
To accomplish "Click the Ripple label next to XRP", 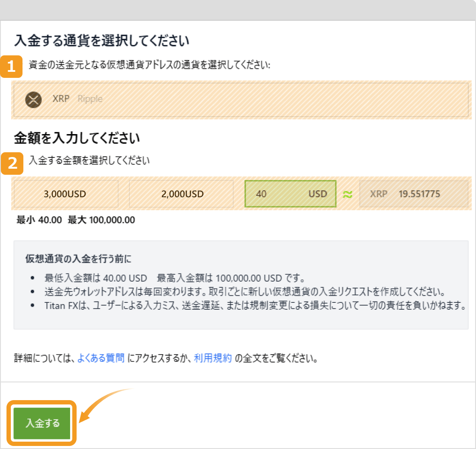I will tap(90, 99).
